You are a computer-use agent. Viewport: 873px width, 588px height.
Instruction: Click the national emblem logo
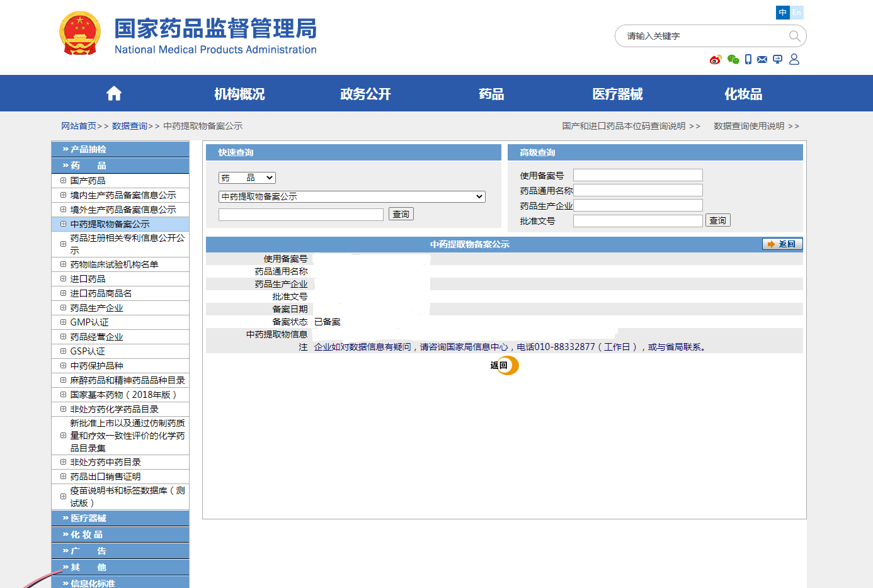(x=80, y=33)
